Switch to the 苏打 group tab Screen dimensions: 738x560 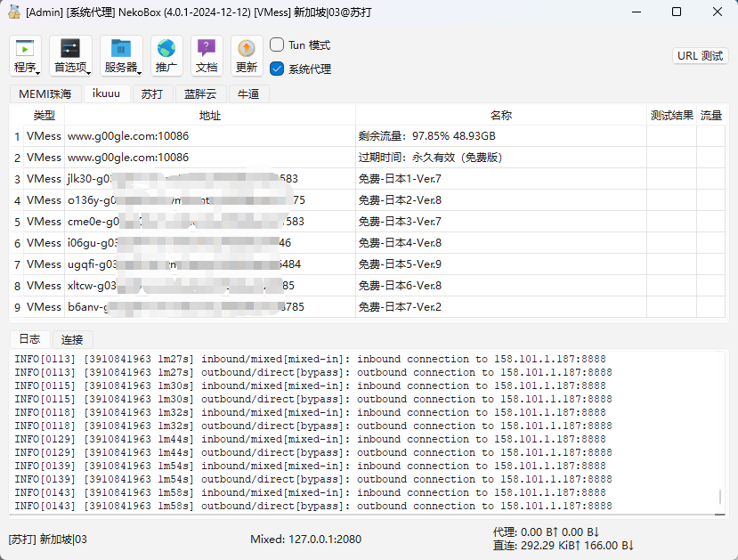[x=152, y=93]
